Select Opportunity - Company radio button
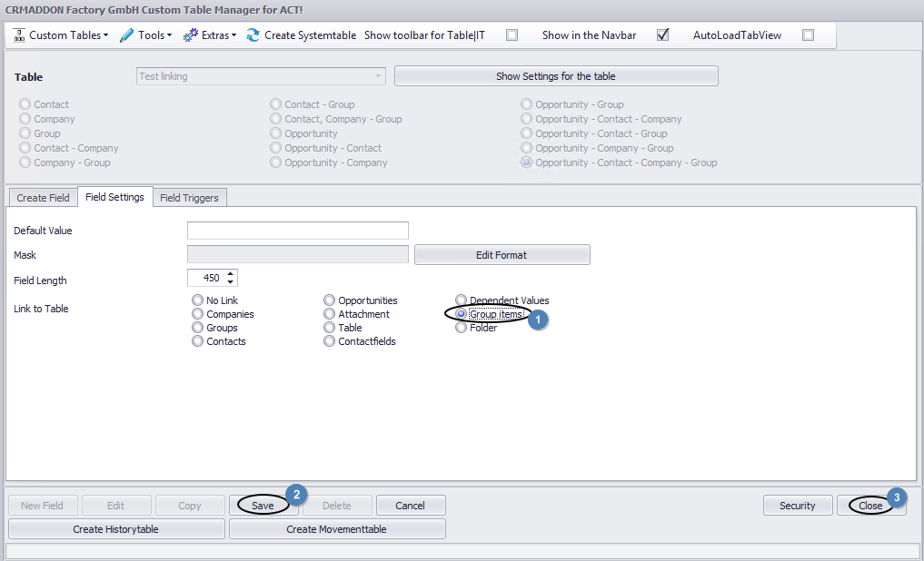 276,162
